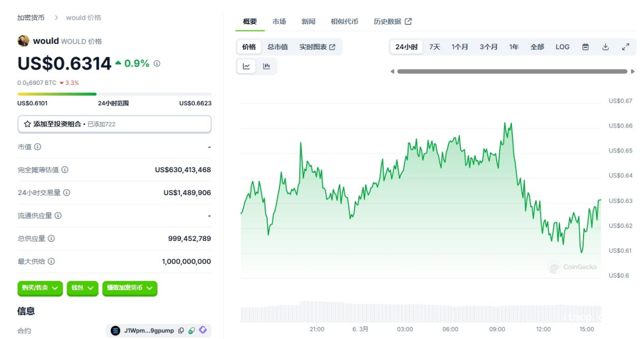The height and width of the screenshot is (339, 644).
Task: Click the star in 添加至投资组合
Action: pos(27,124)
